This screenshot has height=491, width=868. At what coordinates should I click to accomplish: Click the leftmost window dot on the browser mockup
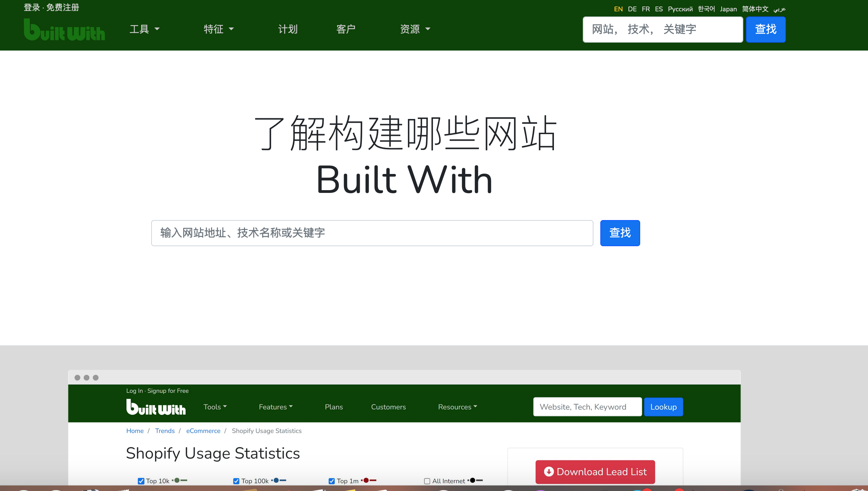[78, 377]
